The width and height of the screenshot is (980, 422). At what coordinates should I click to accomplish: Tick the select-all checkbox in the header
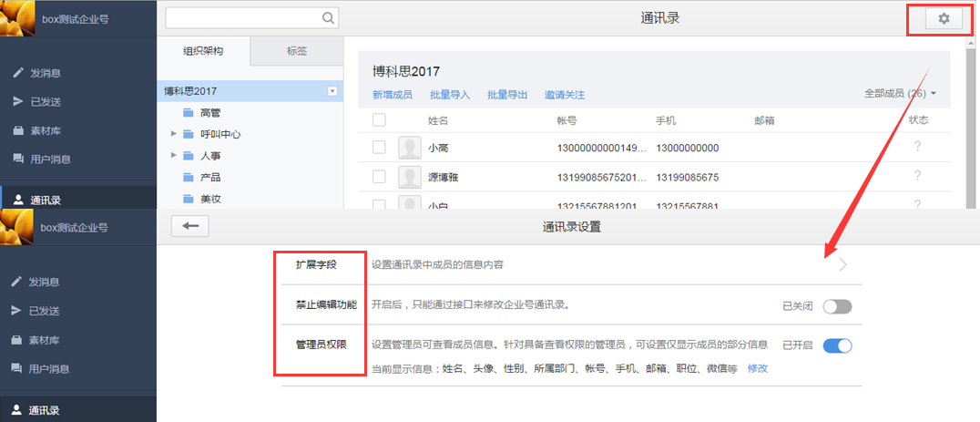click(x=379, y=119)
